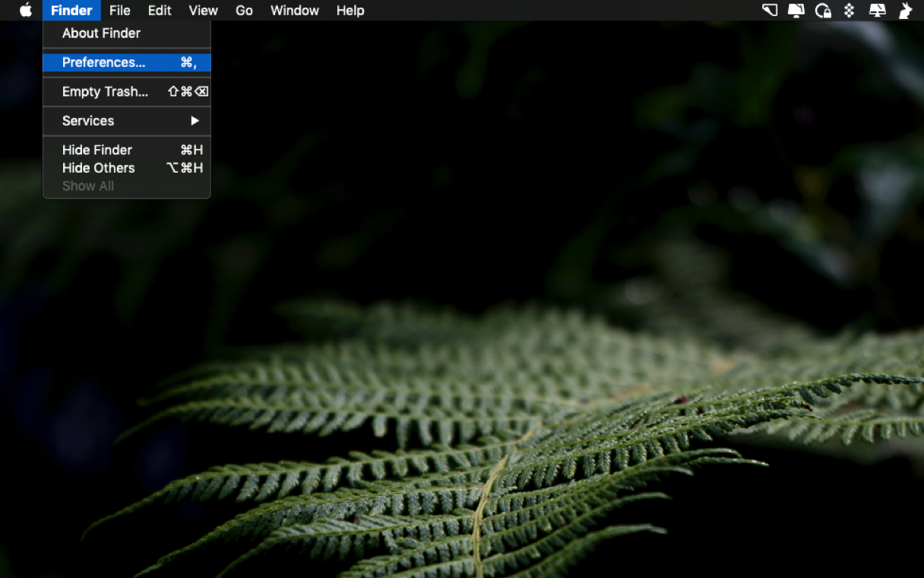Select Hide Finder
Viewport: 924px width, 578px height.
tap(127, 150)
